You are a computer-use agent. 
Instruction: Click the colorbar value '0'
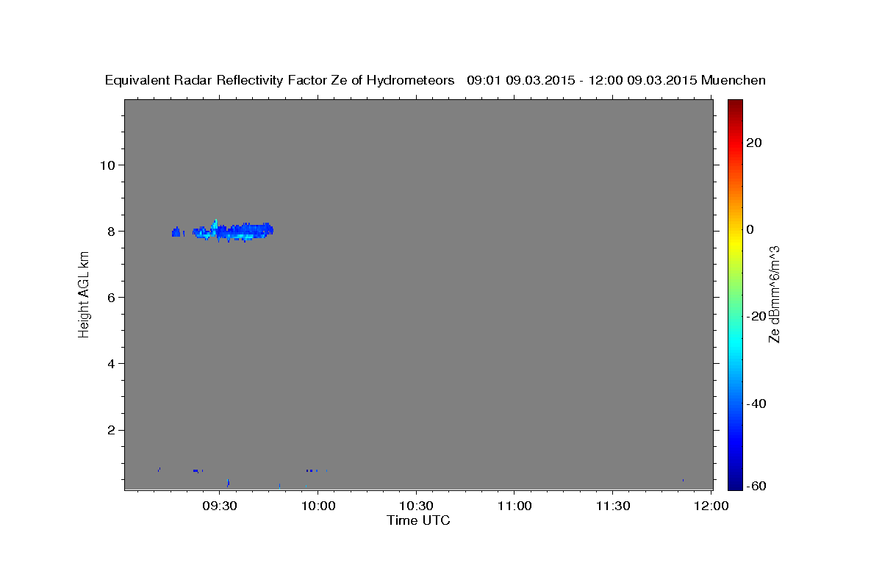pyautogui.click(x=750, y=229)
